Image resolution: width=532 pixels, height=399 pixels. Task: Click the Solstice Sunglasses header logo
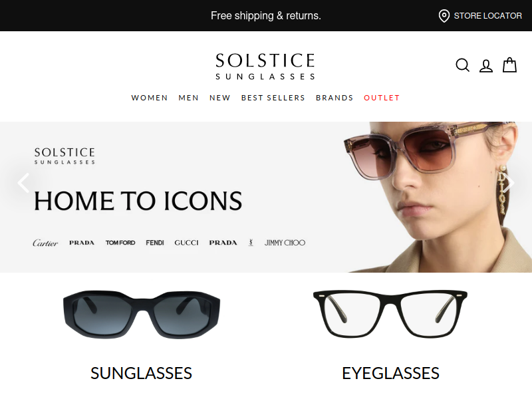coord(265,66)
